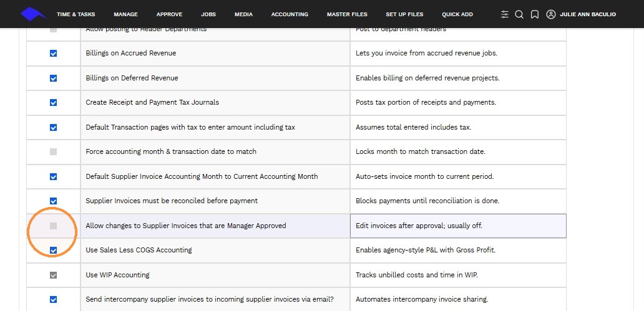Click the 'Edit invoices after approval' description field
644x311 pixels.
coord(458,226)
